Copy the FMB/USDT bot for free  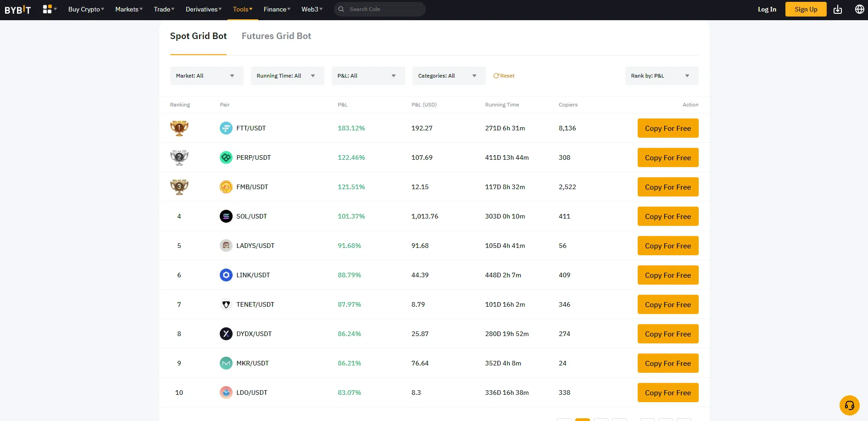coord(668,187)
